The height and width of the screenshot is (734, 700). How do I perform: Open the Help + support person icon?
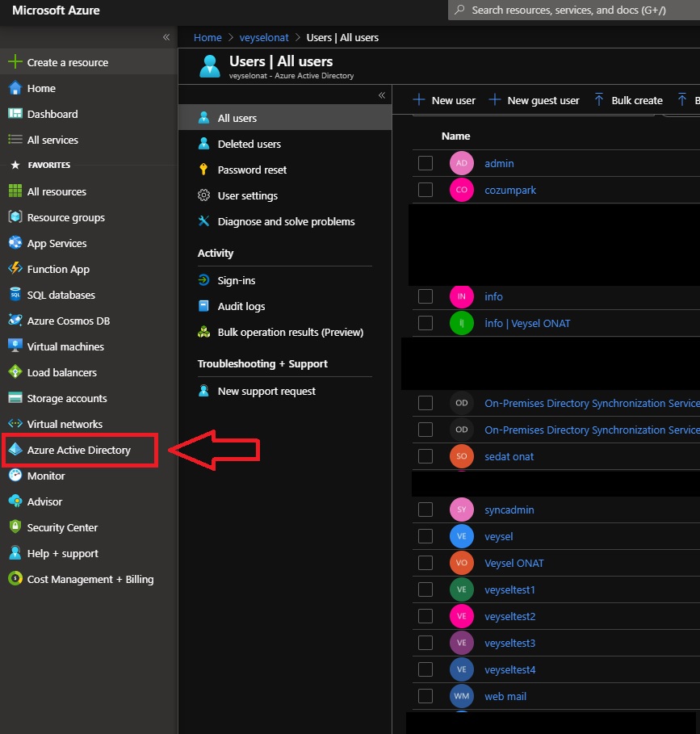pos(15,553)
